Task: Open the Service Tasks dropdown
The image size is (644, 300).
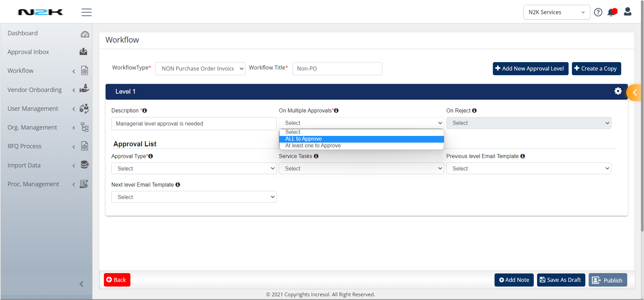Action: 361,168
